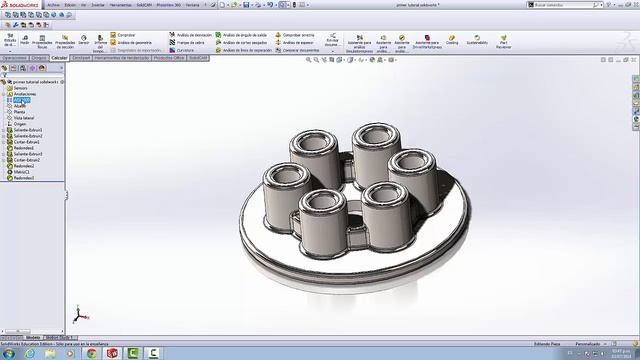
Task: Select Redondeo1 feature
Action: click(x=24, y=148)
